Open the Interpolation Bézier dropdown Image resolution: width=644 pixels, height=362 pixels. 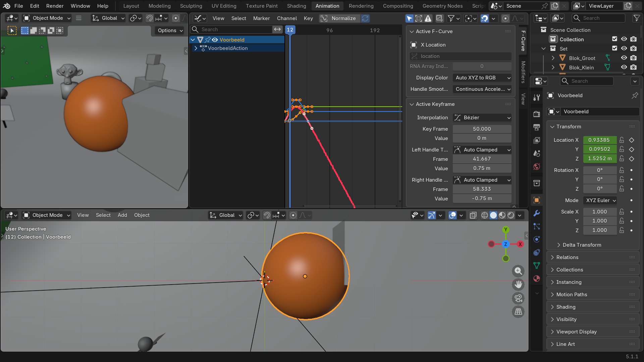click(x=482, y=118)
